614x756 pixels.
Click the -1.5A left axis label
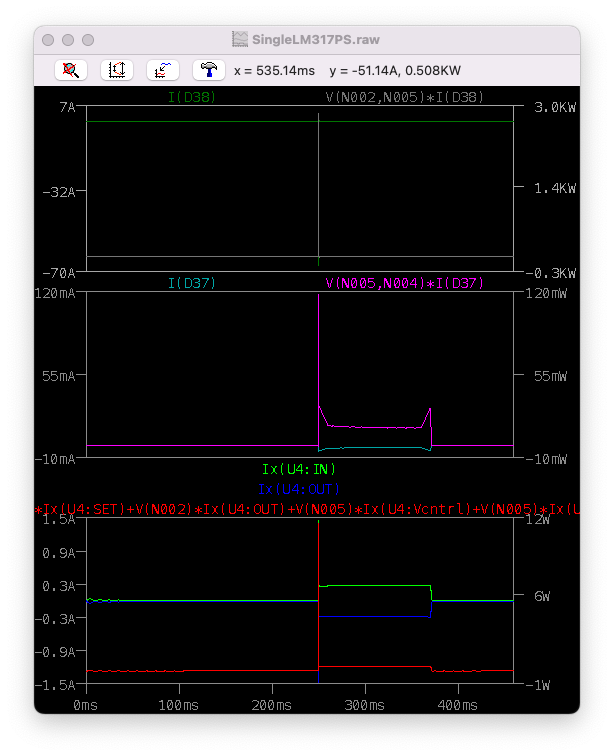pyautogui.click(x=55, y=685)
